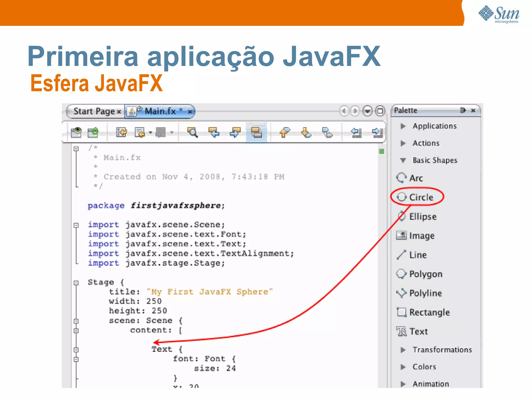
Task: Collapse the header comment code fold
Action: [76, 149]
